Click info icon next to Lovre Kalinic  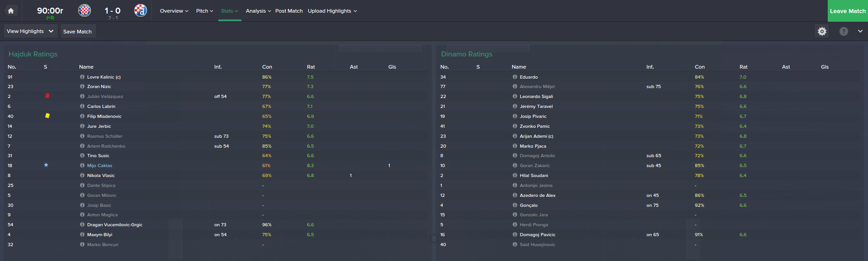pyautogui.click(x=82, y=77)
